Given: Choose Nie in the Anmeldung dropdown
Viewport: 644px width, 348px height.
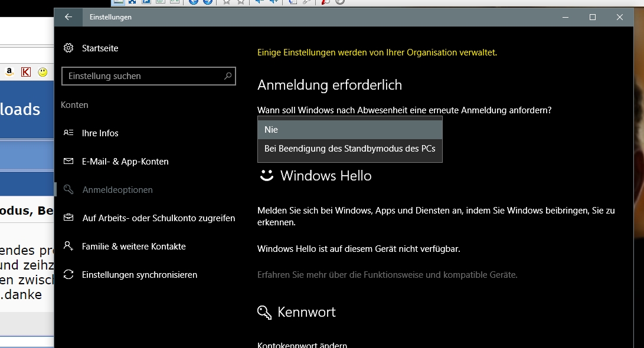Looking at the screenshot, I should (x=350, y=130).
